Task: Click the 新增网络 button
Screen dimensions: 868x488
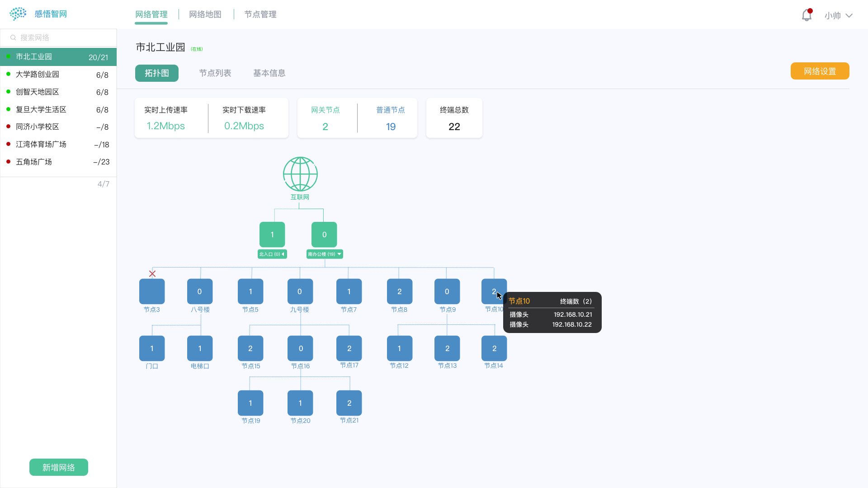Action: [59, 467]
